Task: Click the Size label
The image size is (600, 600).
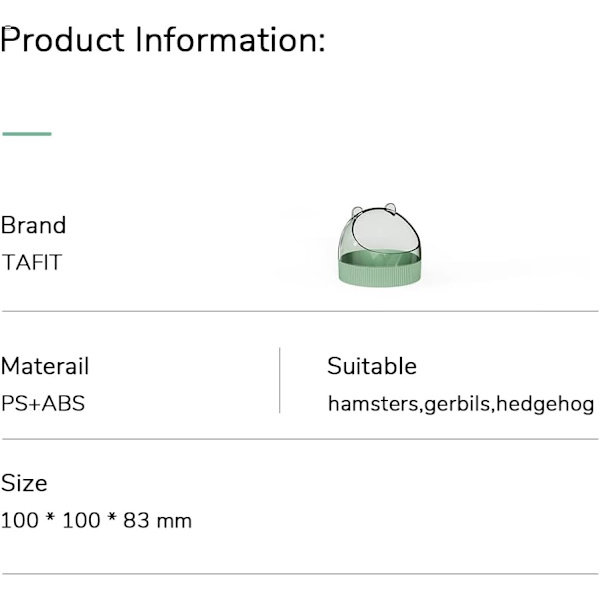Action: coord(24,483)
